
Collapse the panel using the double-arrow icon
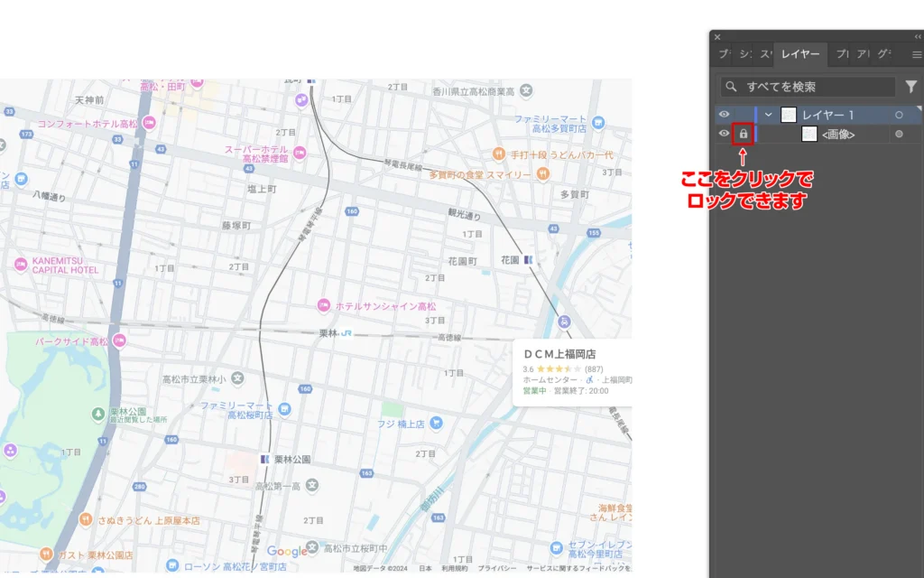(918, 37)
